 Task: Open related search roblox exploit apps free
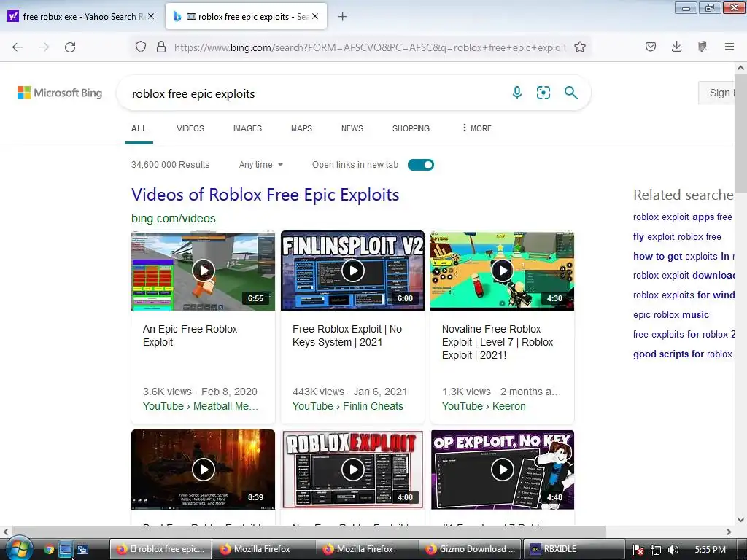[683, 217]
